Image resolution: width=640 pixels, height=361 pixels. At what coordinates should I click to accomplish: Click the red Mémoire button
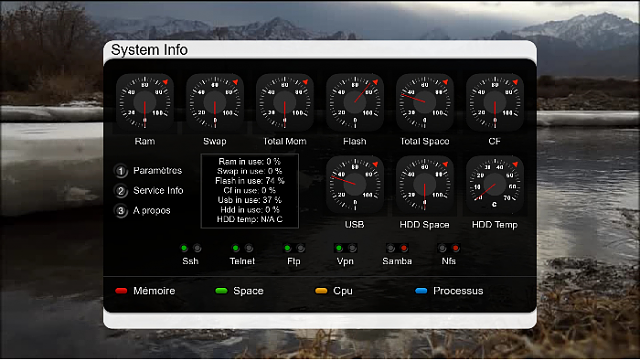[x=145, y=291]
